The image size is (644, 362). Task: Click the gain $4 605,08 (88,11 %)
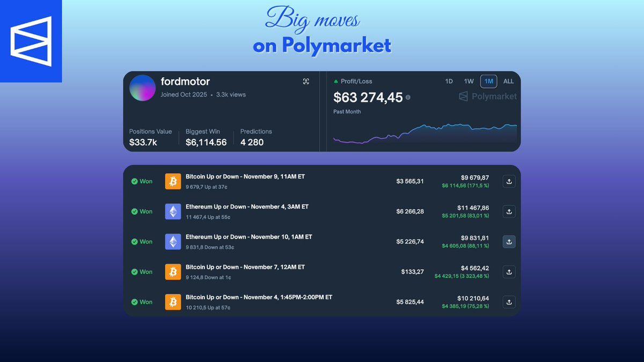click(x=466, y=246)
